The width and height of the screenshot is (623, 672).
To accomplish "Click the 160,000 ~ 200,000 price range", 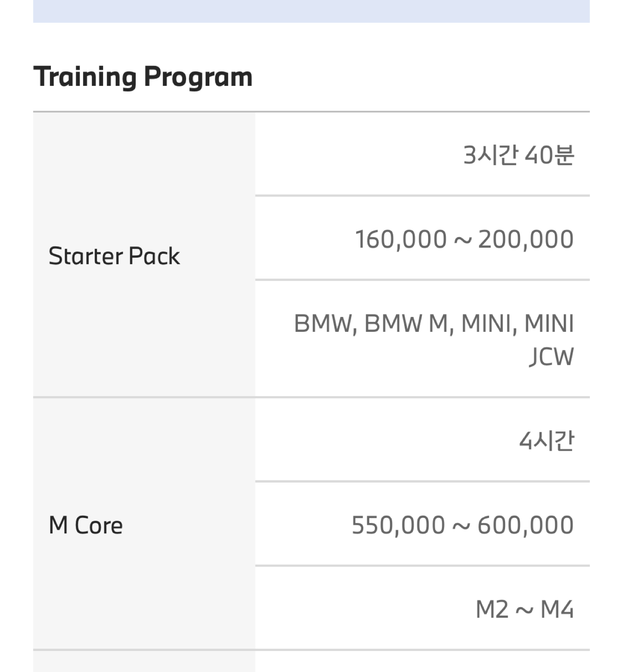I will 464,239.
